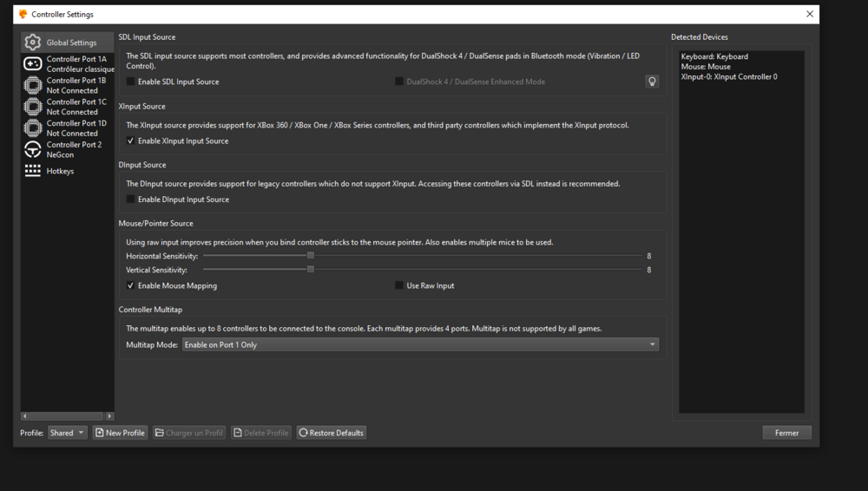Viewport: 868px width, 491px height.
Task: Select XInput Controller 0 in Detected Devices
Action: [729, 77]
